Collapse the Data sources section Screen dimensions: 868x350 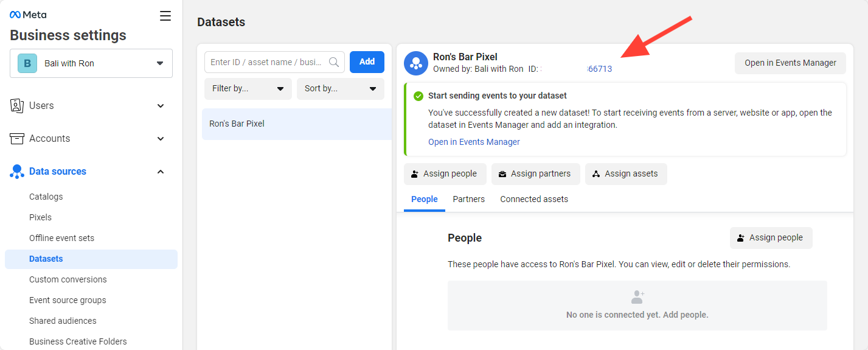pyautogui.click(x=161, y=172)
